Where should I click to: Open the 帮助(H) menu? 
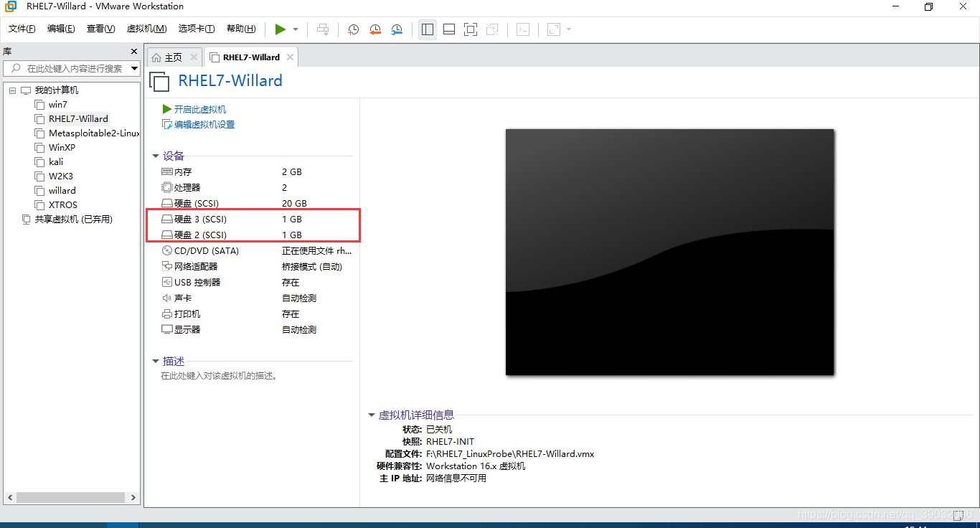pyautogui.click(x=241, y=29)
